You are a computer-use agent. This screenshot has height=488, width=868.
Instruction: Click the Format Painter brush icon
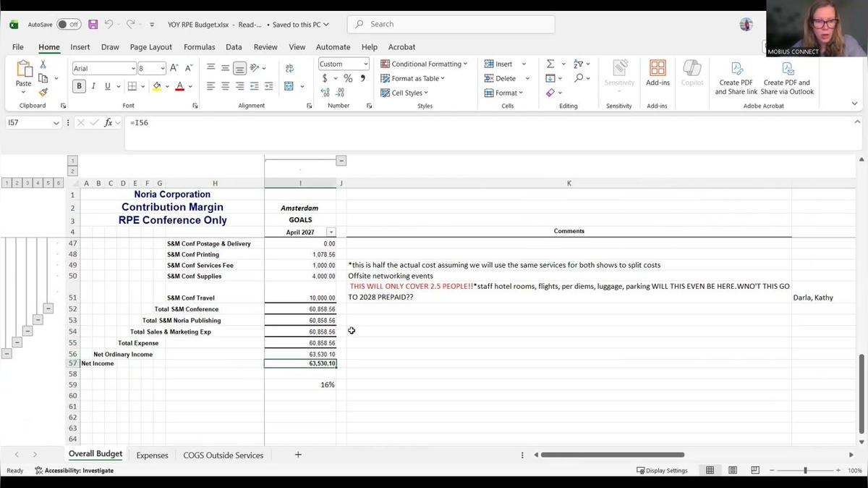pos(43,93)
